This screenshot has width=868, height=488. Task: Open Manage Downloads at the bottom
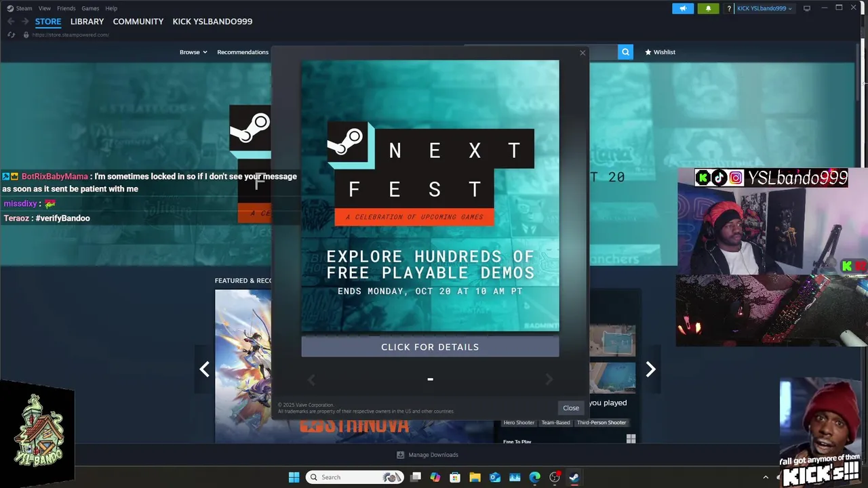pos(427,455)
